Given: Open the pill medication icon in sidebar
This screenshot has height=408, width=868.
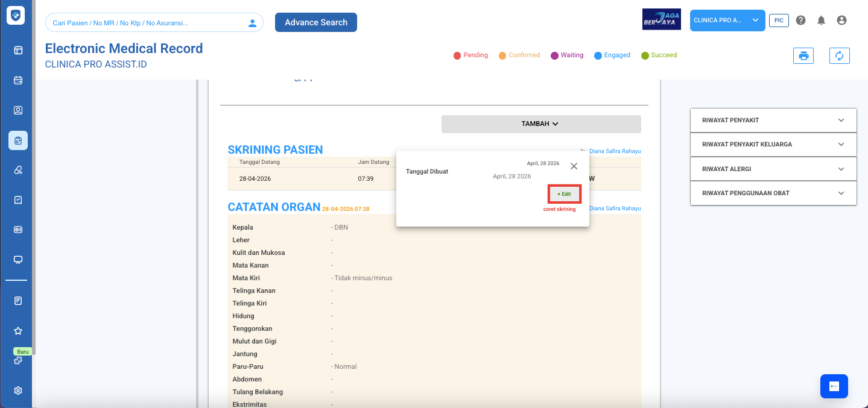Looking at the screenshot, I should click(18, 170).
